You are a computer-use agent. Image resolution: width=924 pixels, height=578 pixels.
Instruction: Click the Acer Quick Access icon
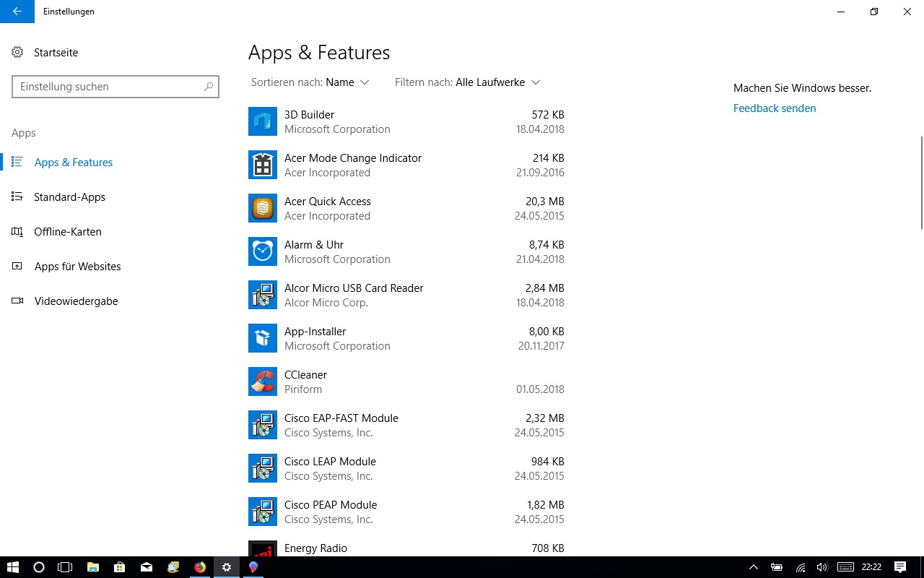coord(263,208)
